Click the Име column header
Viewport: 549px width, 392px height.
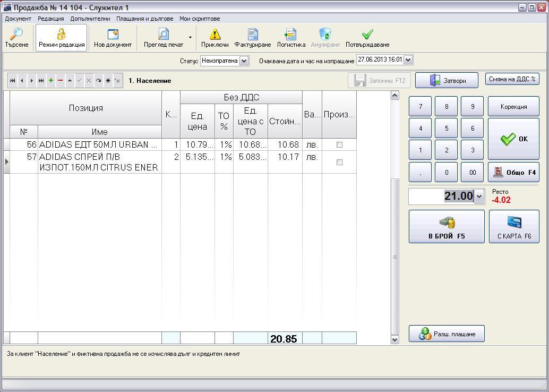click(99, 132)
